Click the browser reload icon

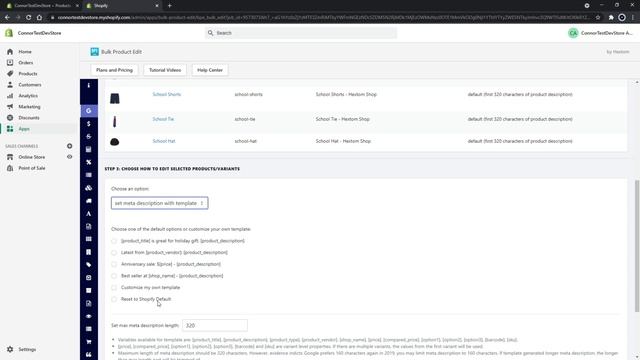point(29,18)
